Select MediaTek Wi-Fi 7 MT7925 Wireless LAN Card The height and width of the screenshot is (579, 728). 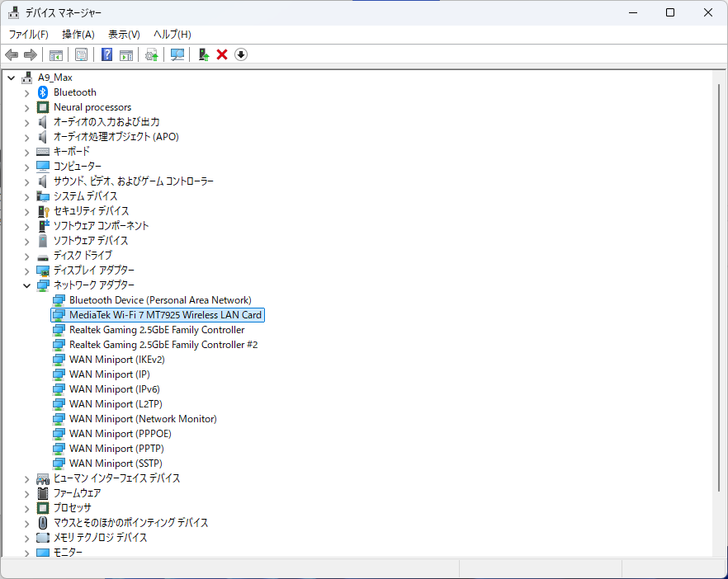pos(158,315)
